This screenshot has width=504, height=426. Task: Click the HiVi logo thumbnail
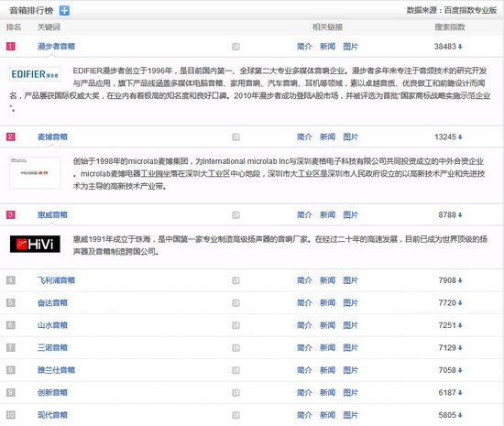tap(35, 245)
